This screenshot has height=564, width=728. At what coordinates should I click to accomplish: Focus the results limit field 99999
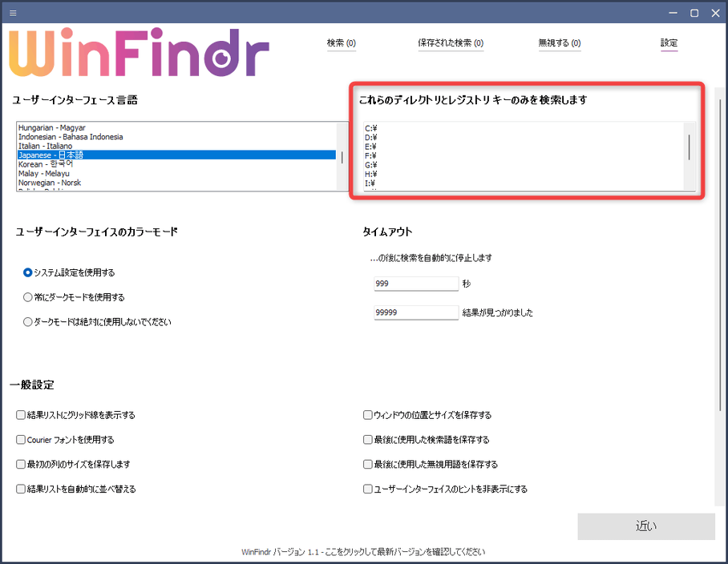[x=416, y=312]
